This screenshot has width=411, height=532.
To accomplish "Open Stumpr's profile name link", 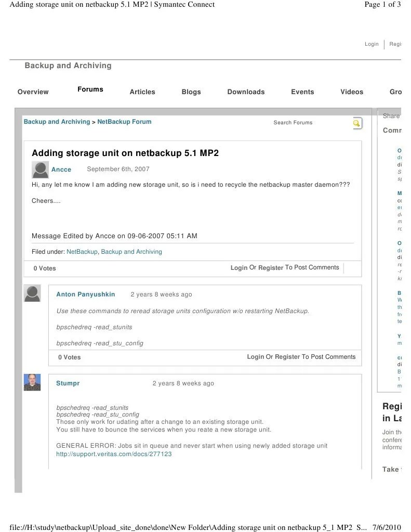I will tap(68, 383).
